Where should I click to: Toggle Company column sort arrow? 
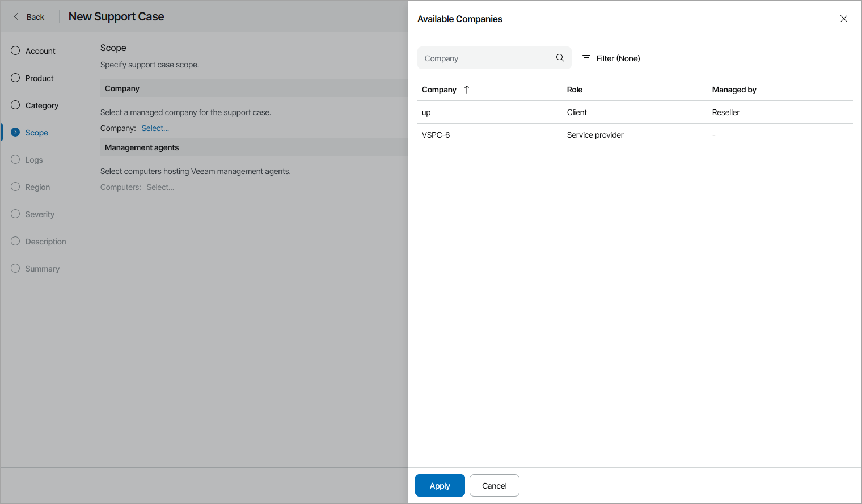(x=467, y=90)
